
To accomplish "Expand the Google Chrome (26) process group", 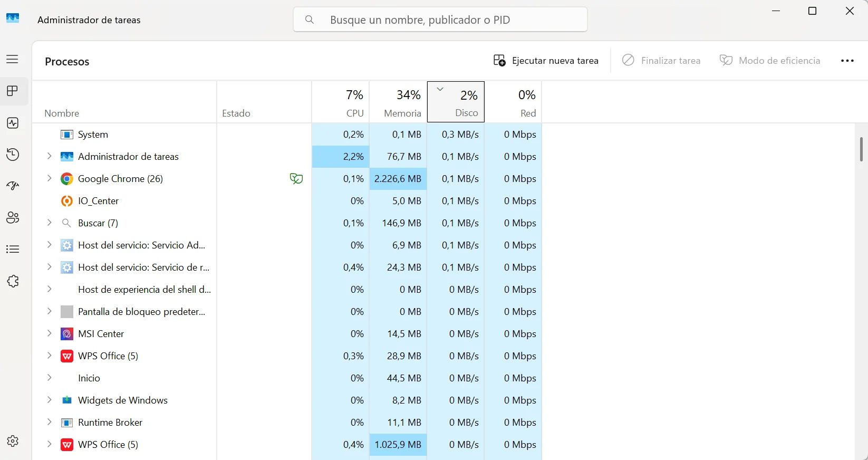I will pos(49,178).
